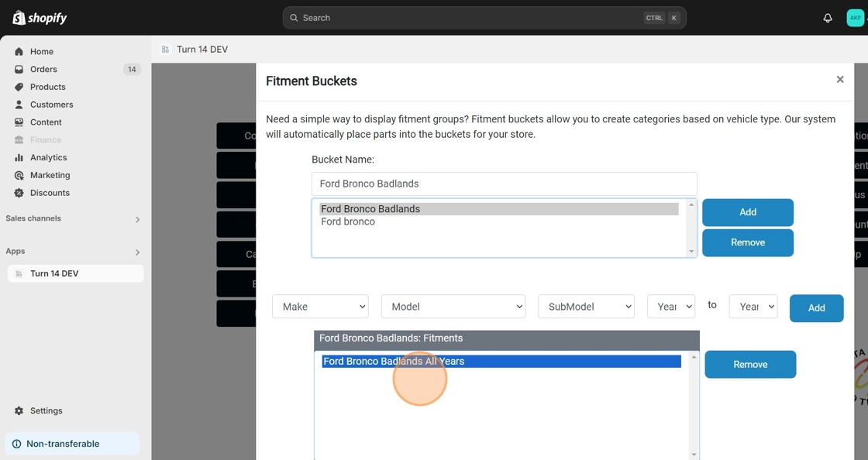Open Content in sidebar
Viewport: 868px width, 460px height.
pos(46,122)
